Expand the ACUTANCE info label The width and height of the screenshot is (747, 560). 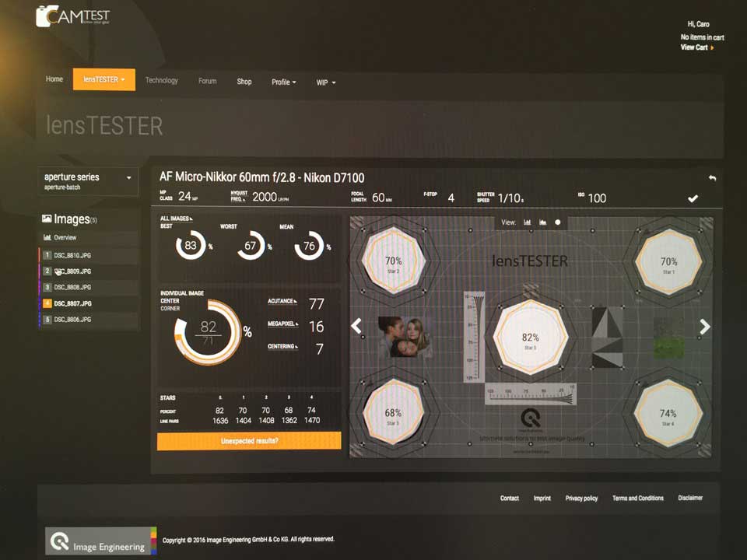coord(282,301)
